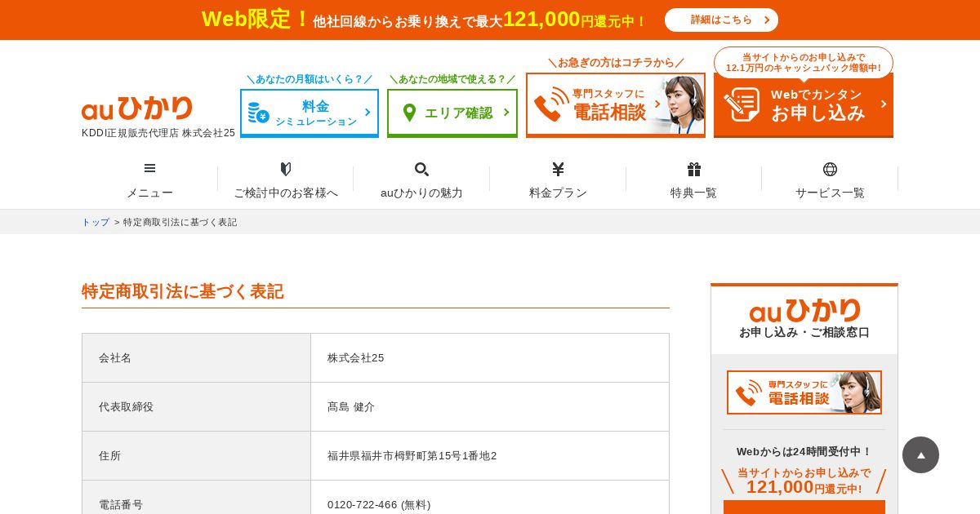This screenshot has height=514, width=980.
Task: Click the 髙島 健介 table cell
Action: [490, 406]
